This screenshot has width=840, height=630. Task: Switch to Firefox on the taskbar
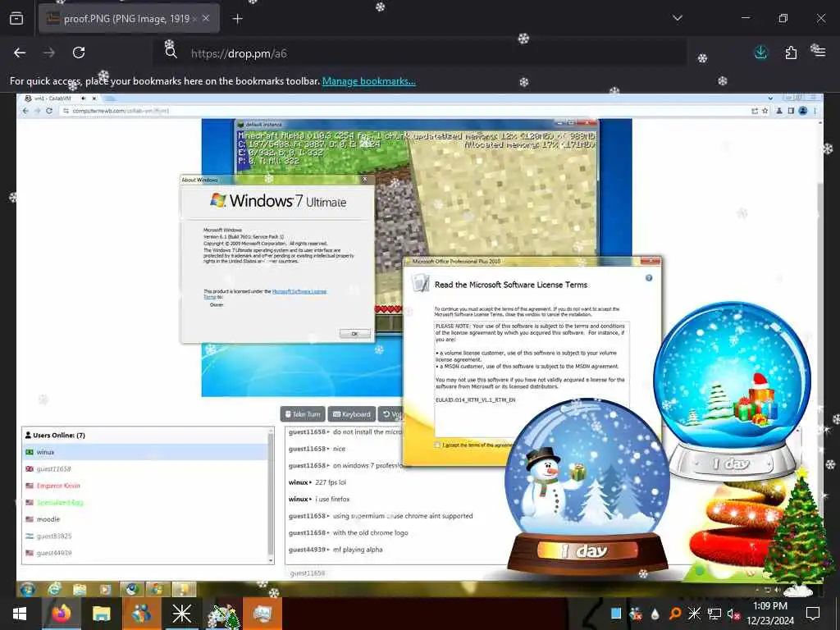point(61,614)
